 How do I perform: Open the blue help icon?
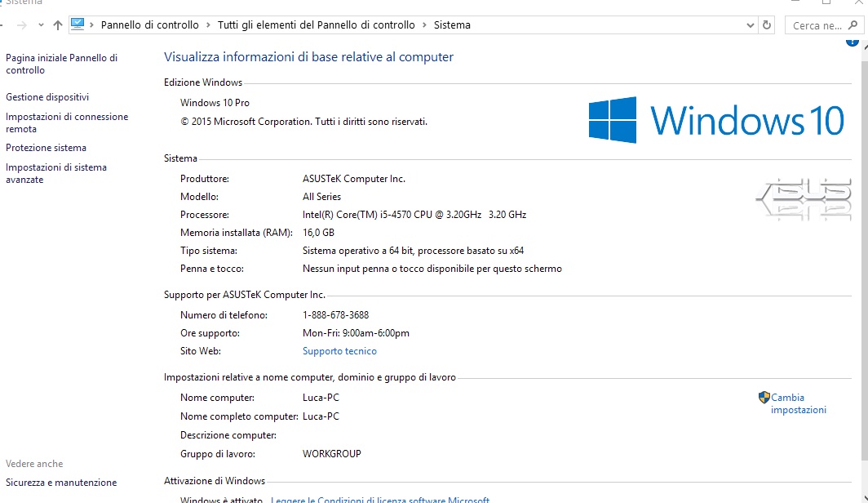(852, 42)
